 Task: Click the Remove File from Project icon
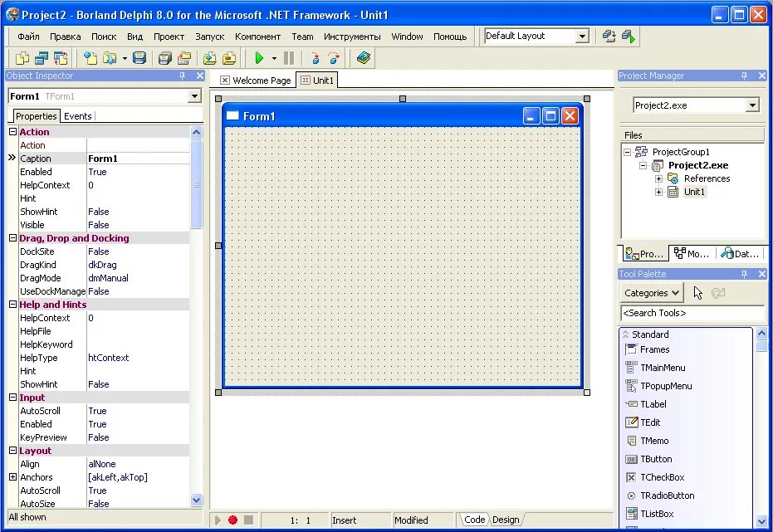point(229,58)
